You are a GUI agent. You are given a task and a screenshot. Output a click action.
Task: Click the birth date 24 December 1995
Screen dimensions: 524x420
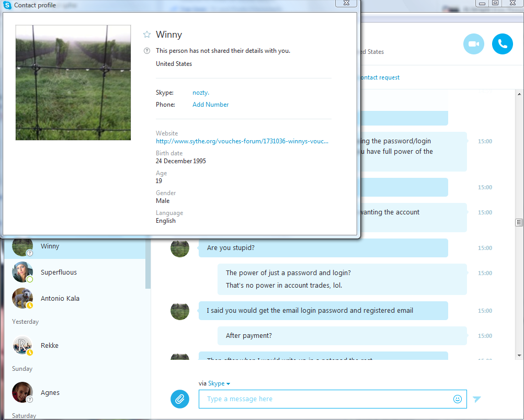[181, 161]
